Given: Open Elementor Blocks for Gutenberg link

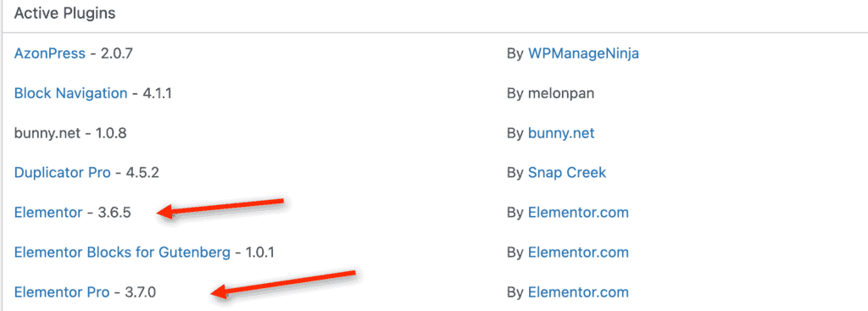Looking at the screenshot, I should (122, 253).
